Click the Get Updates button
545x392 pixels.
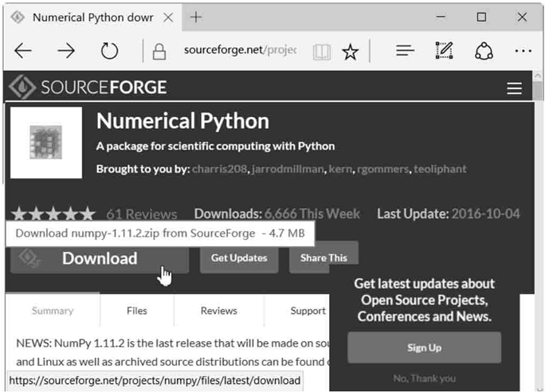[239, 258]
